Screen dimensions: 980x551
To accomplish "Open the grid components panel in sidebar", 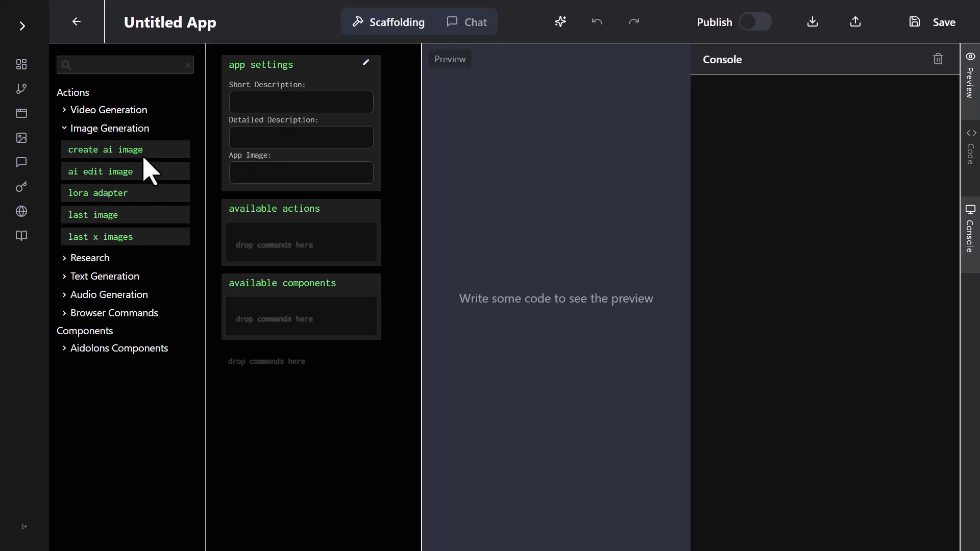I will coord(21,64).
